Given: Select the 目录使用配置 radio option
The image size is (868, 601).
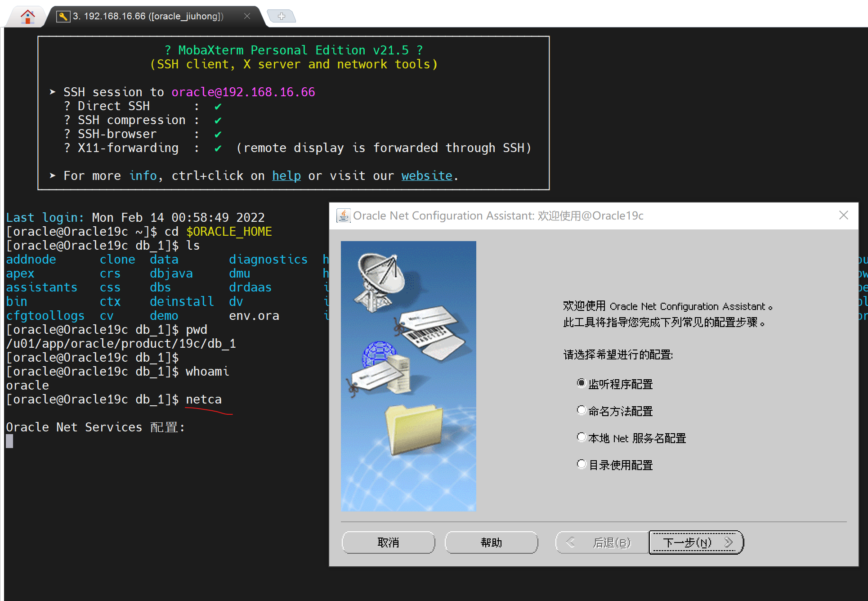Looking at the screenshot, I should pos(581,464).
